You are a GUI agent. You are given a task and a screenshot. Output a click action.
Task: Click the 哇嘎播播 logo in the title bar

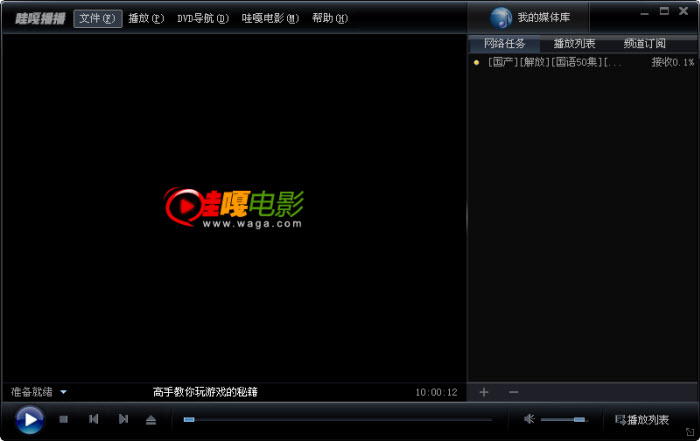pos(40,18)
